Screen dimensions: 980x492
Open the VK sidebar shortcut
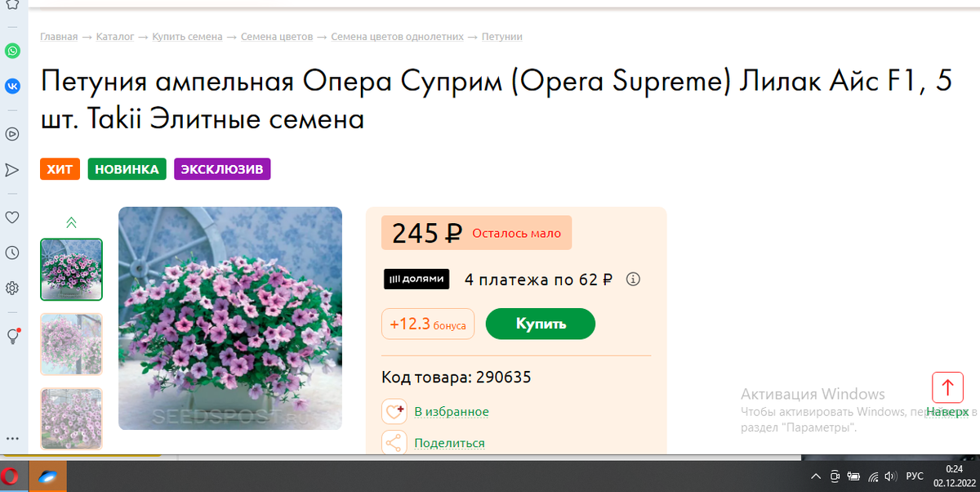click(12, 86)
